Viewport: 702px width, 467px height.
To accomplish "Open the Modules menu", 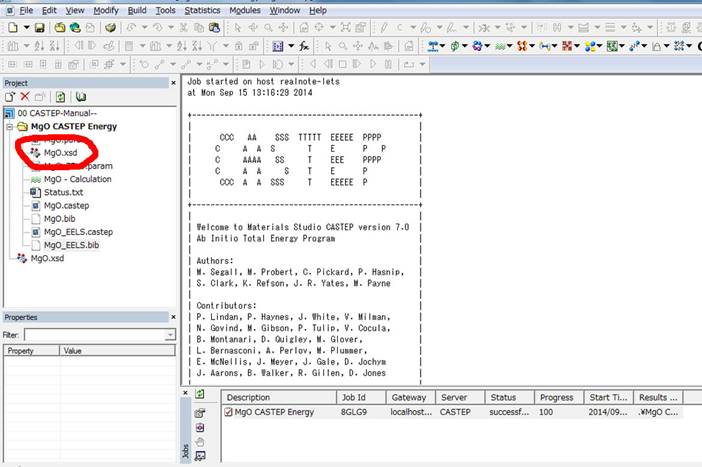I will (x=244, y=10).
